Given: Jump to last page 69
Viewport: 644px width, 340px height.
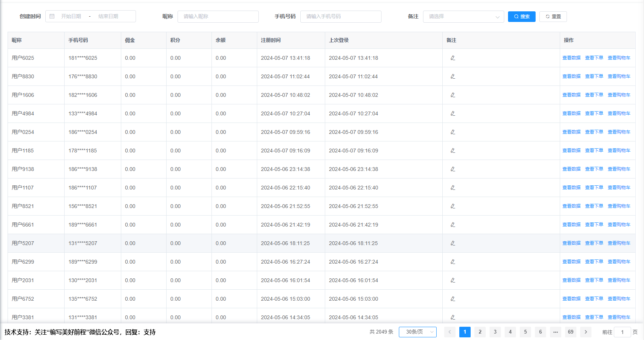Looking at the screenshot, I should (570, 332).
